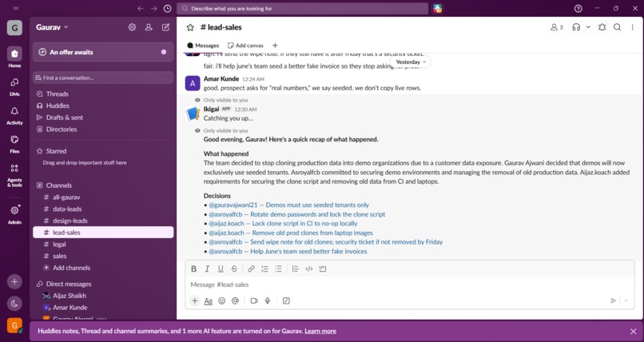Click the Add canvas tab
The image size is (644, 342).
(x=245, y=46)
